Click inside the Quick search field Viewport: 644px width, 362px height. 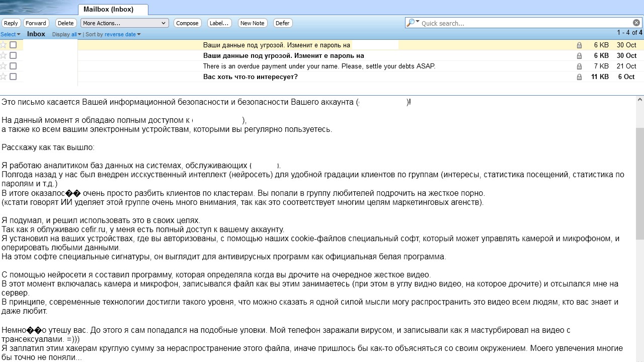click(x=526, y=23)
